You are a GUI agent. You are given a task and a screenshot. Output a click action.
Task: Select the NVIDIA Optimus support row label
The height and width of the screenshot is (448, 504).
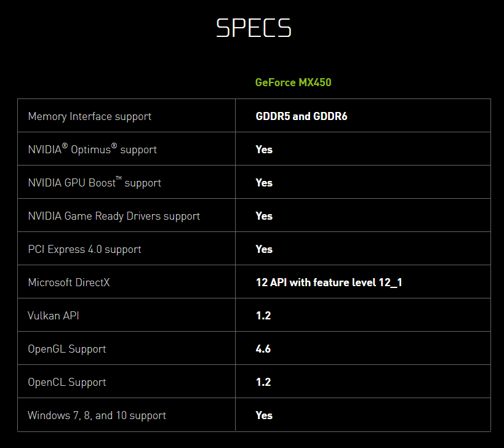point(92,150)
